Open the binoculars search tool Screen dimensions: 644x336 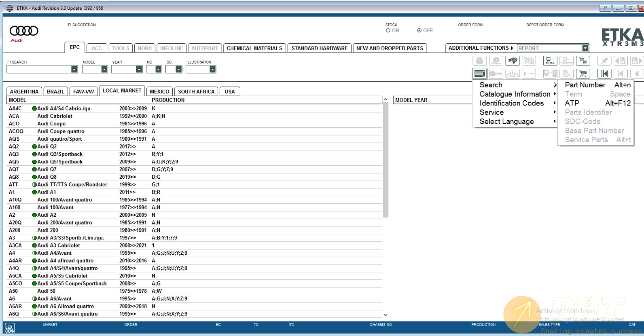[513, 61]
